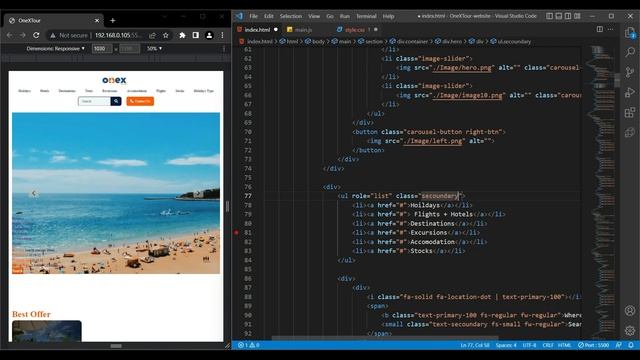640x360 pixels.
Task: Switch to the main.js editor tab
Action: [303, 30]
